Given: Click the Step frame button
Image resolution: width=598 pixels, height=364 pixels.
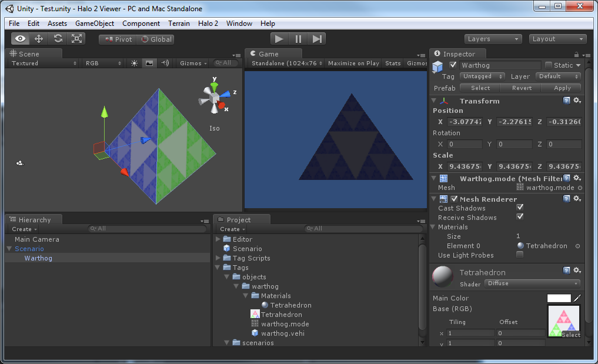Looking at the screenshot, I should (x=317, y=39).
